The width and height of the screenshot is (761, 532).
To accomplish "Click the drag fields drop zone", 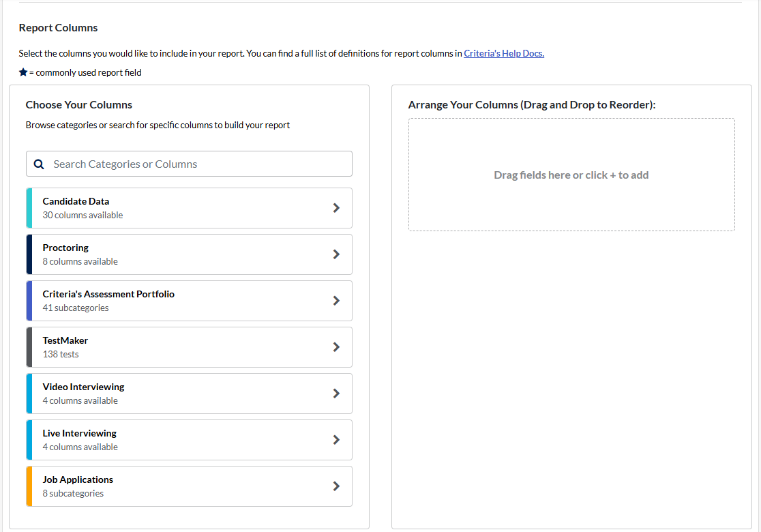I will [x=571, y=175].
